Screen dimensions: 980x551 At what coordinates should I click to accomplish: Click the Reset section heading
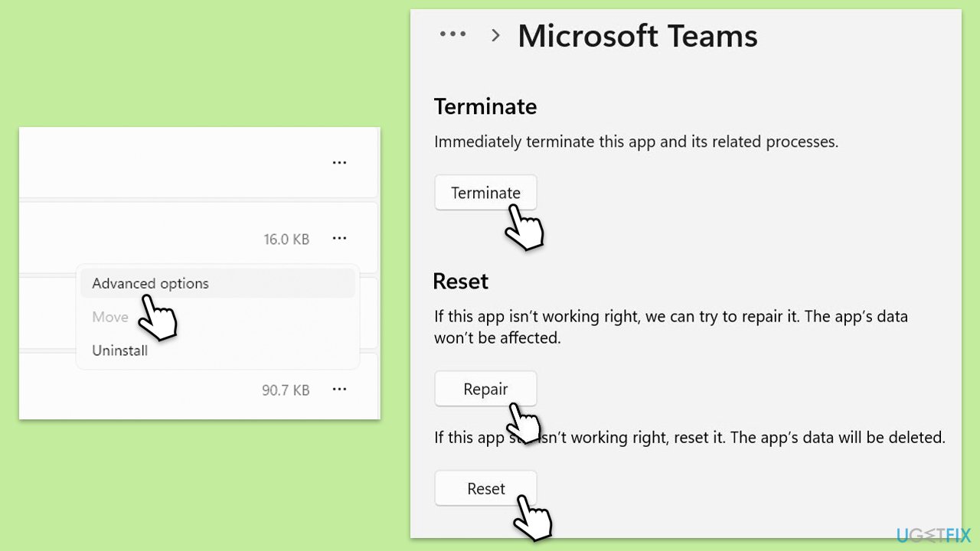pyautogui.click(x=461, y=281)
